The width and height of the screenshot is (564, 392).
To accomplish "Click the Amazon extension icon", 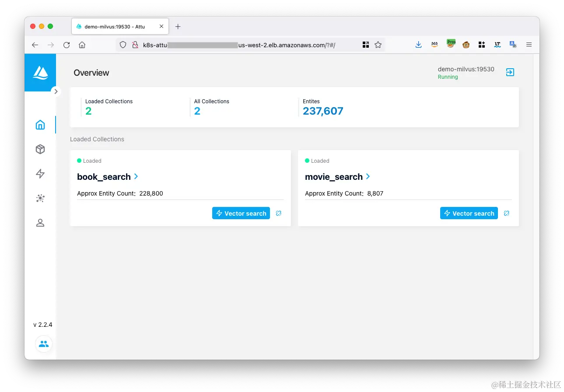I will (x=434, y=45).
